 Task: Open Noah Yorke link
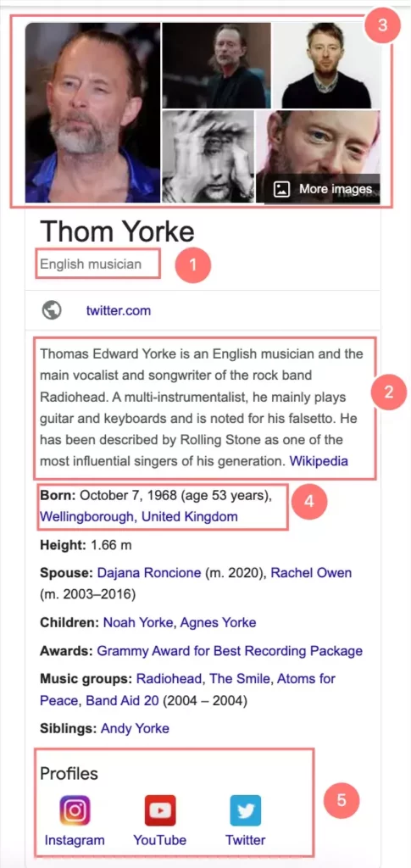[x=140, y=622]
